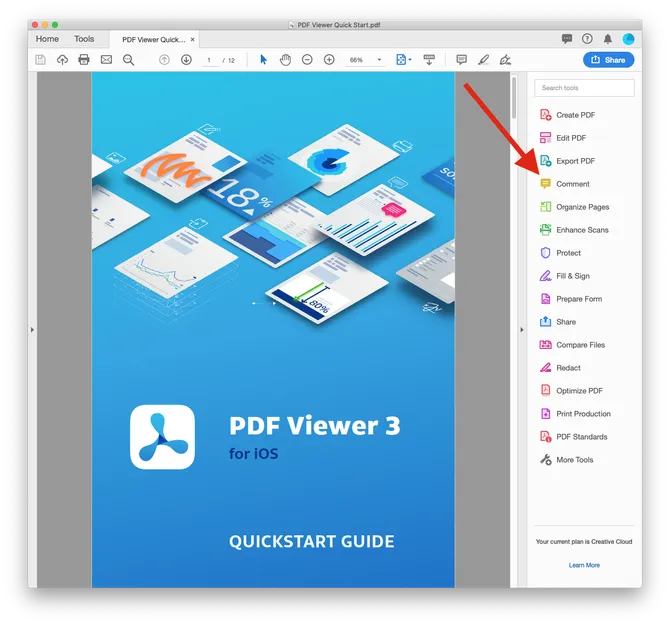
Task: Go to previous page arrow
Action: [x=164, y=60]
